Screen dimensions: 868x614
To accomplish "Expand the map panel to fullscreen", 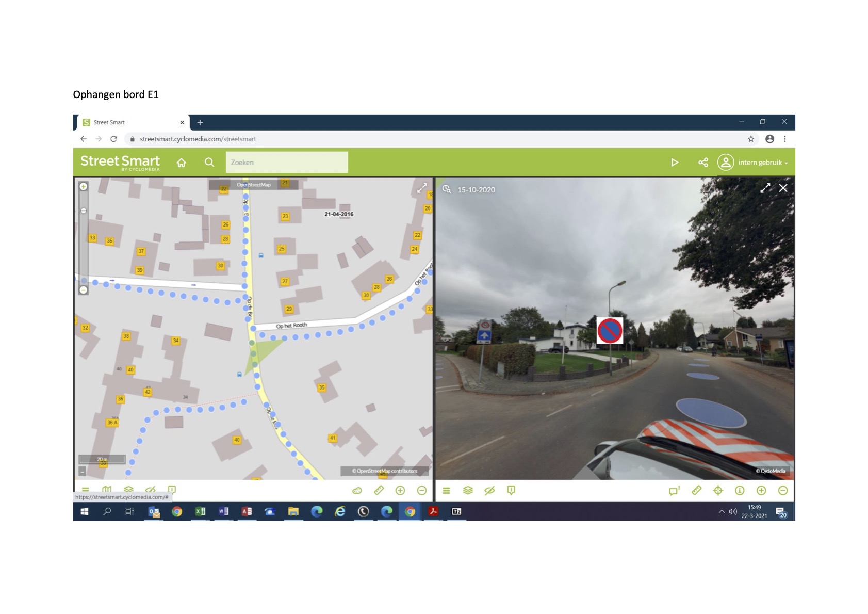I will click(422, 188).
